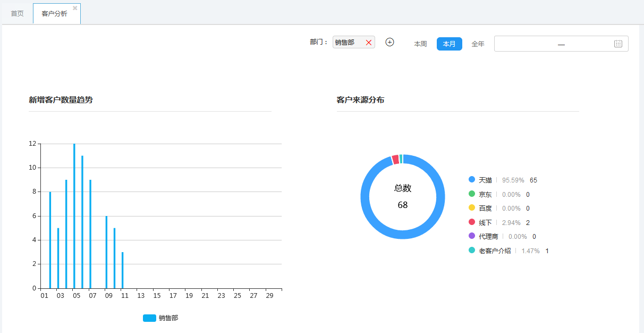Click the date range input field
Image resolution: width=644 pixels, height=333 pixels.
pyautogui.click(x=553, y=44)
